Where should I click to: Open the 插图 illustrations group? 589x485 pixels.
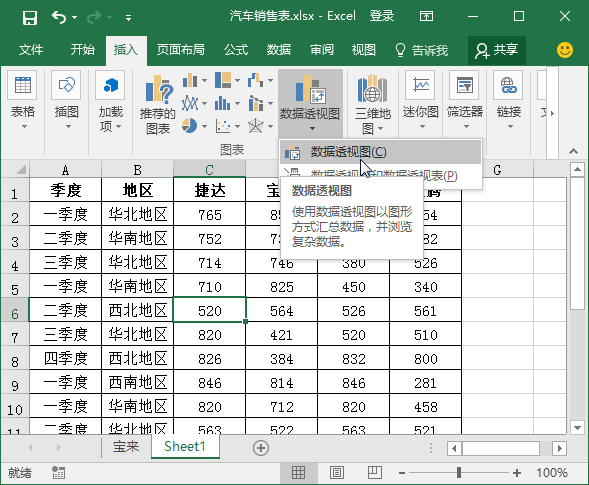coord(66,101)
